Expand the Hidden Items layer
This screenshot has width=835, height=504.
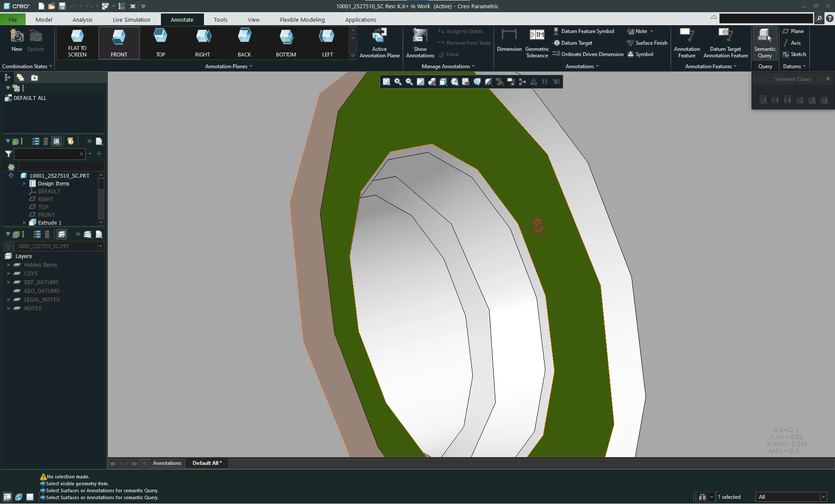9,265
